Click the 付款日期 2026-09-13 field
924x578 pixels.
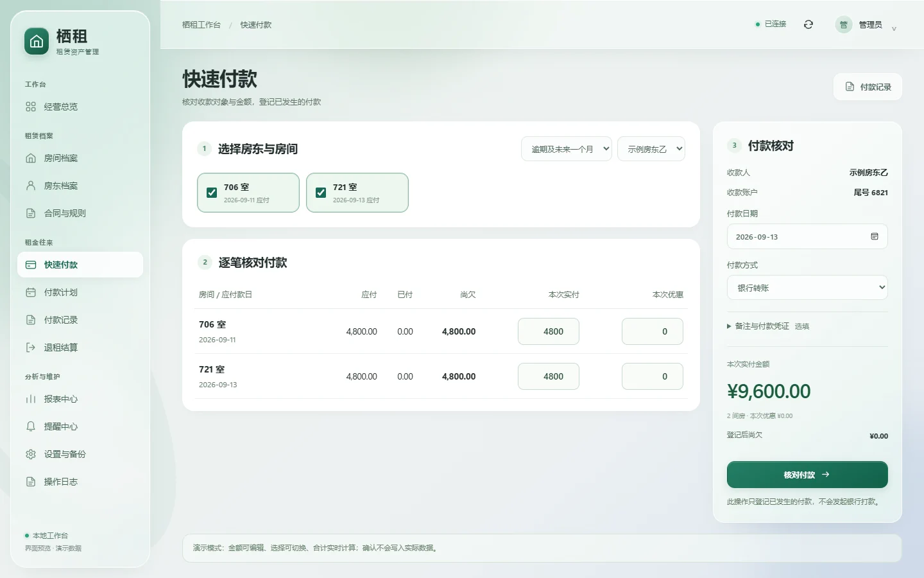[x=807, y=236]
